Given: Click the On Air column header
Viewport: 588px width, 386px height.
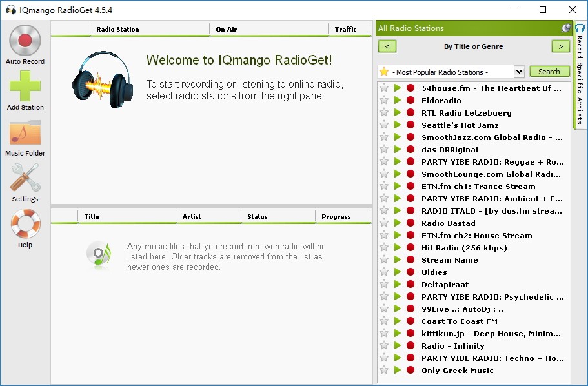Looking at the screenshot, I should tap(269, 29).
